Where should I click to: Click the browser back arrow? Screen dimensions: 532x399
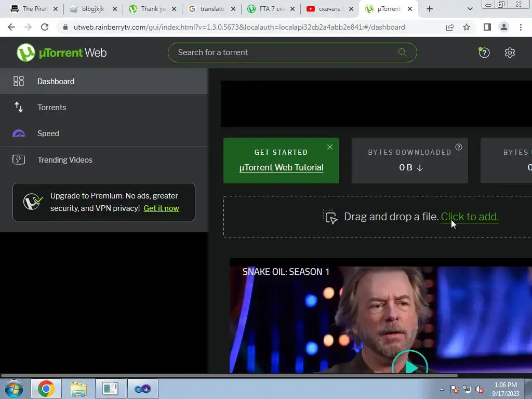click(11, 27)
